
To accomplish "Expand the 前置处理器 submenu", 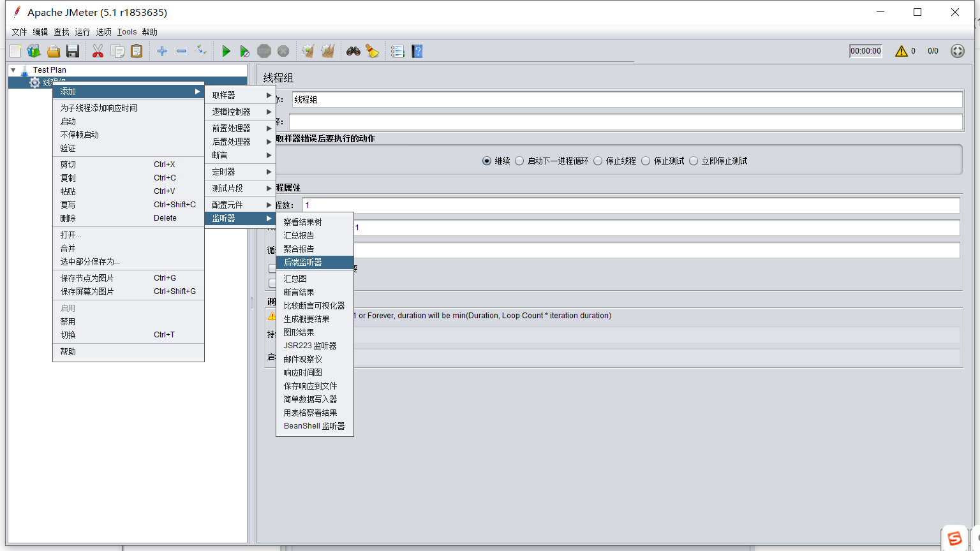I will pos(240,128).
